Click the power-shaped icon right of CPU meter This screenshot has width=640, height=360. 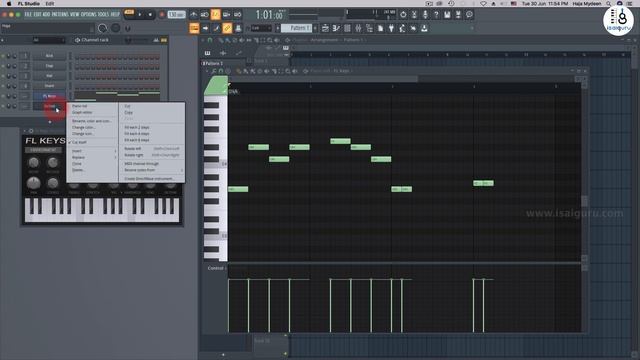pos(403,15)
